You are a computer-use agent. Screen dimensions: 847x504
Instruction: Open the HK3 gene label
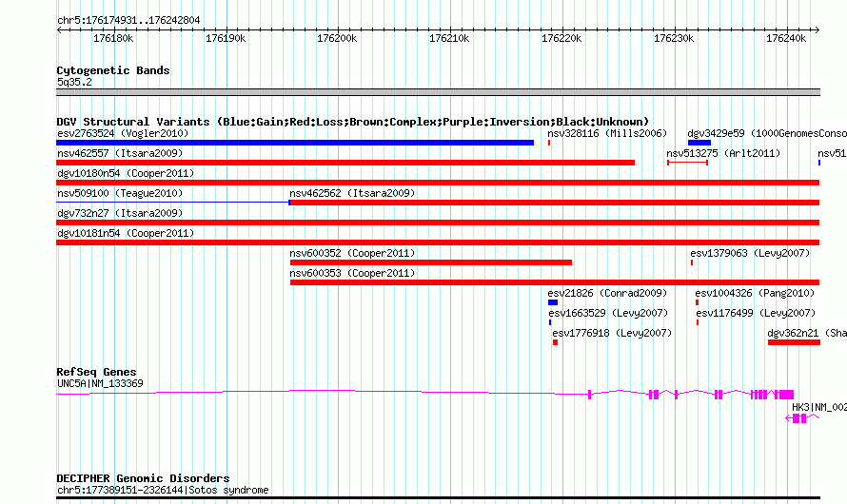[818, 407]
